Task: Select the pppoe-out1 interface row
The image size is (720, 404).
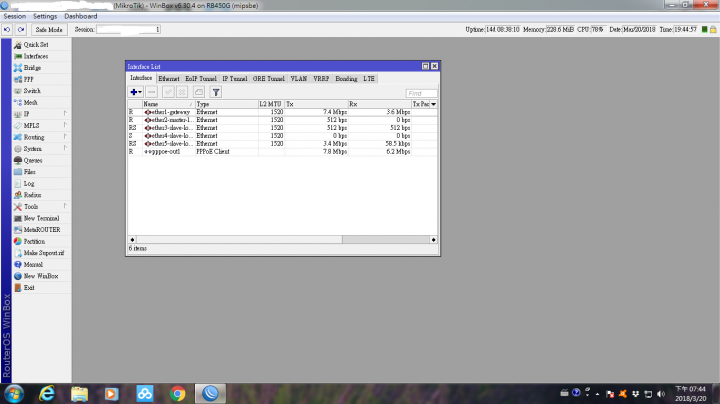Action: [x=282, y=152]
